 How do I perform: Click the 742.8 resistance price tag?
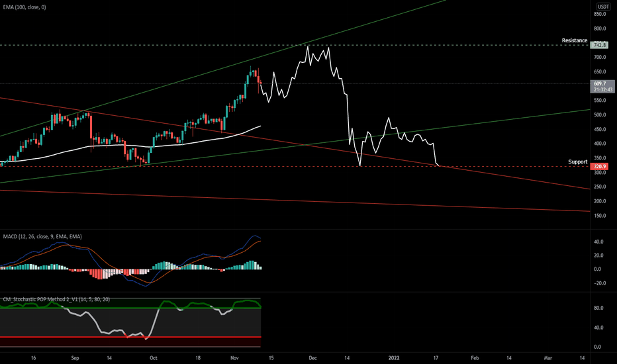coord(600,45)
